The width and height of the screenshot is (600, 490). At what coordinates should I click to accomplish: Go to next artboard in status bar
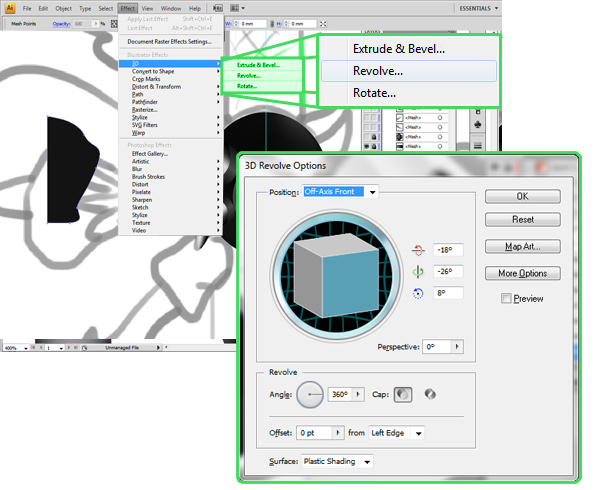click(x=69, y=348)
